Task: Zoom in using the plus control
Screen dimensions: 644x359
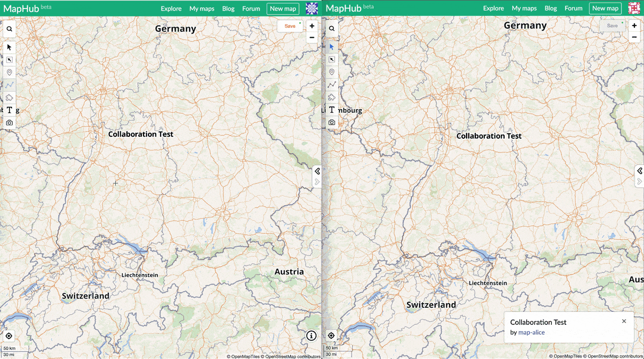Action: tap(311, 25)
